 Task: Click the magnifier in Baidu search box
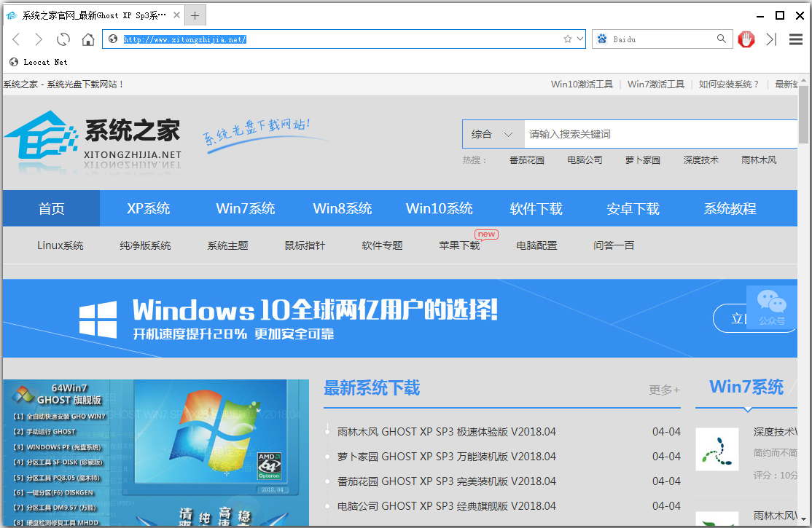(722, 39)
